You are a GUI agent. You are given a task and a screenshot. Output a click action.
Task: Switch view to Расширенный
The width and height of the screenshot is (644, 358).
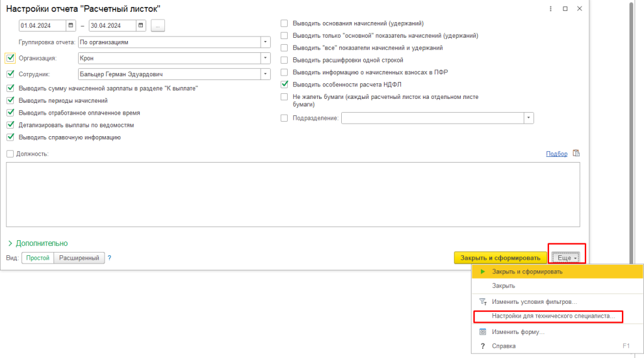pos(79,258)
